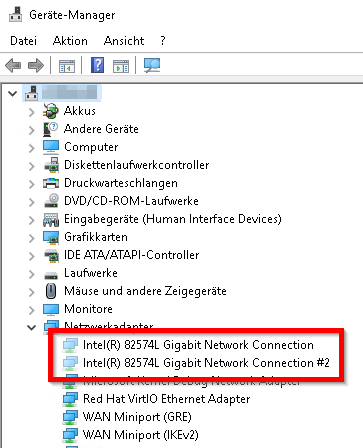Click the Grafikkarten display adapter icon
Image resolution: width=363 pixels, height=448 pixels.
pyautogui.click(x=51, y=237)
